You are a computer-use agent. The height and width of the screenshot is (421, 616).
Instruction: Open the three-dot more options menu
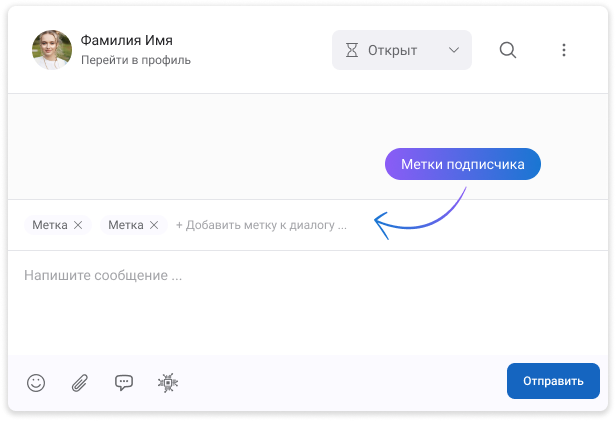pos(564,50)
